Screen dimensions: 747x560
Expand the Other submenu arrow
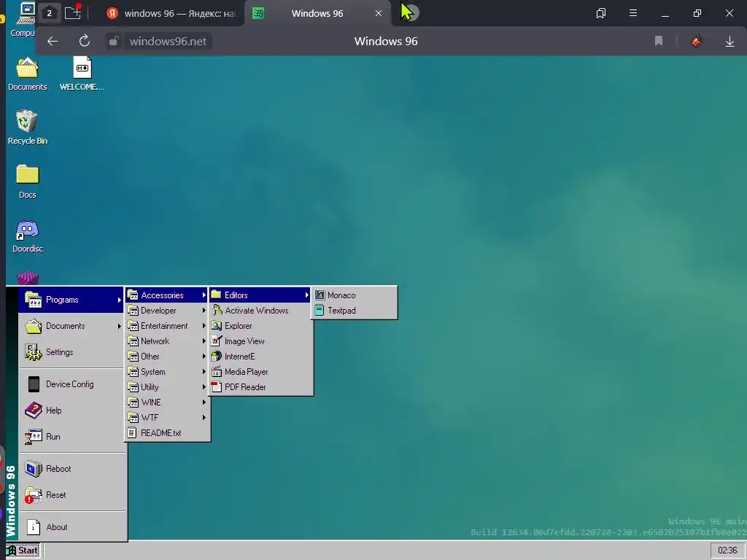pos(204,356)
